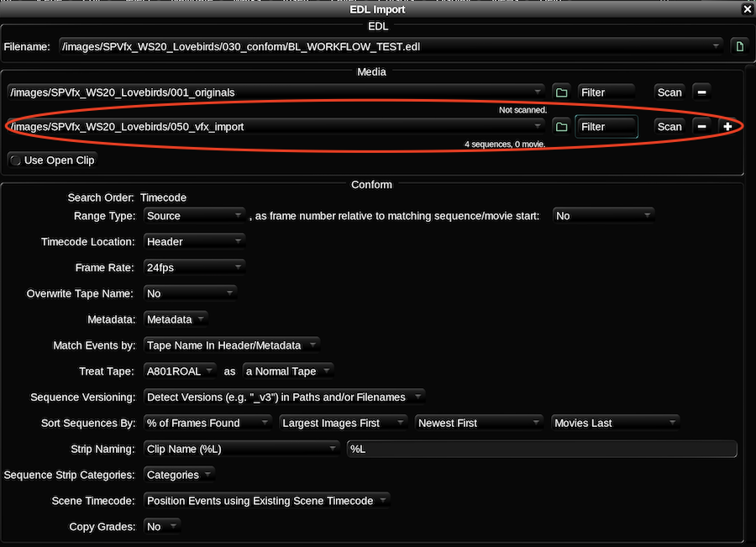Enable the Use Open Clip option
Image resolution: width=756 pixels, height=547 pixels.
point(52,160)
